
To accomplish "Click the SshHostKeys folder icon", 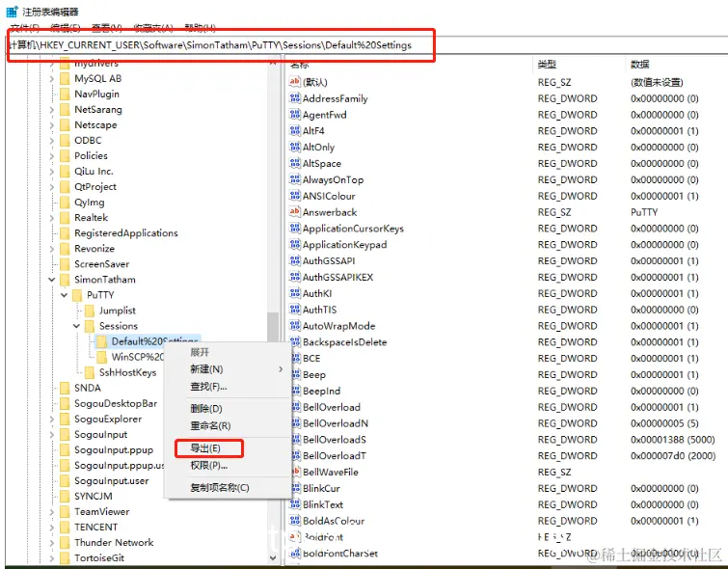I will tap(90, 372).
